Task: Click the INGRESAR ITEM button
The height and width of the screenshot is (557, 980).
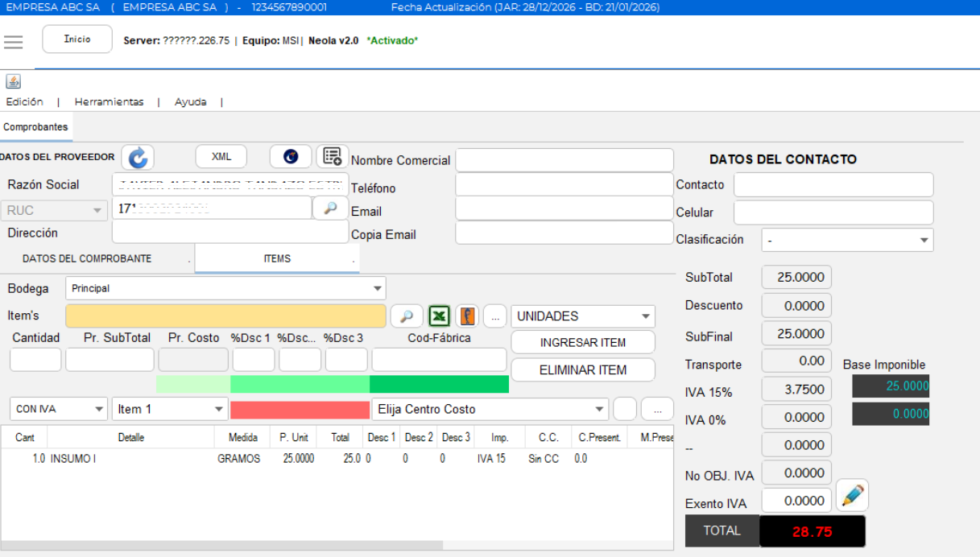Action: coord(583,342)
